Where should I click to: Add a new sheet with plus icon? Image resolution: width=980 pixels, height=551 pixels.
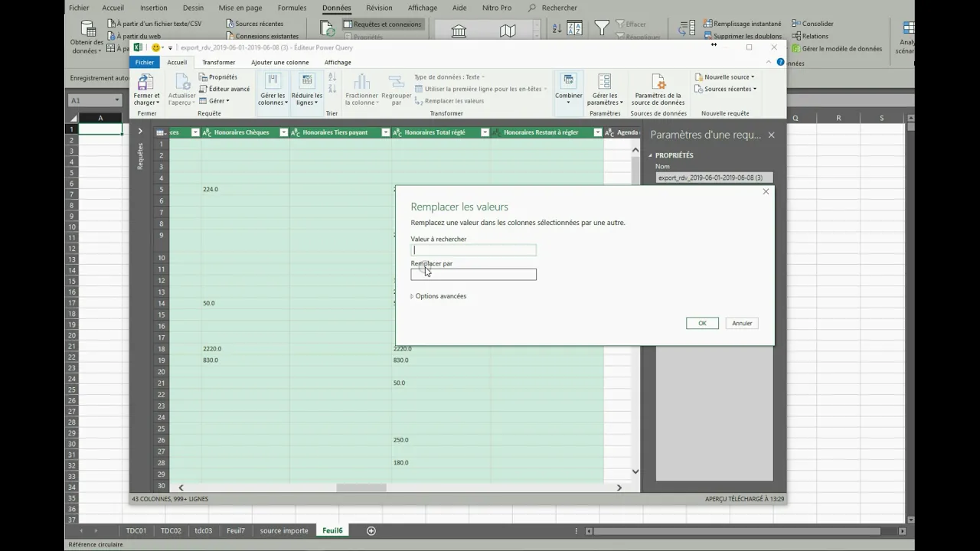click(x=371, y=530)
